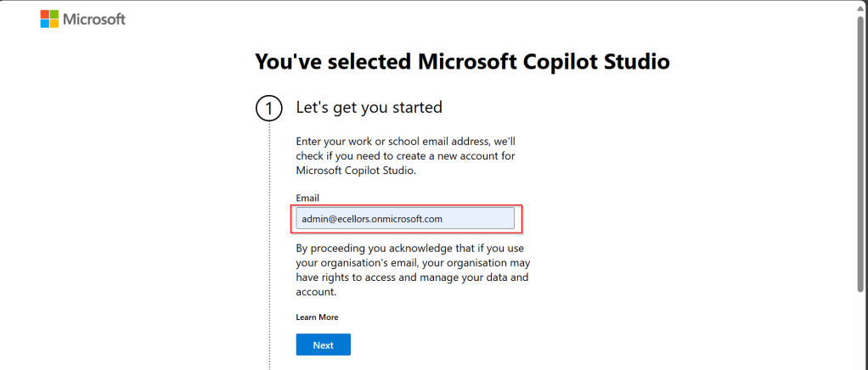Click the vertical scrollbar thumb
This screenshot has width=868, height=370.
pyautogui.click(x=861, y=153)
